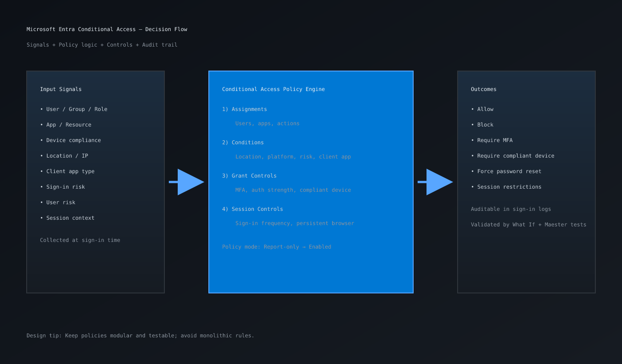
Task: Click 'Location, platform, risk, client app' description
Action: point(293,157)
